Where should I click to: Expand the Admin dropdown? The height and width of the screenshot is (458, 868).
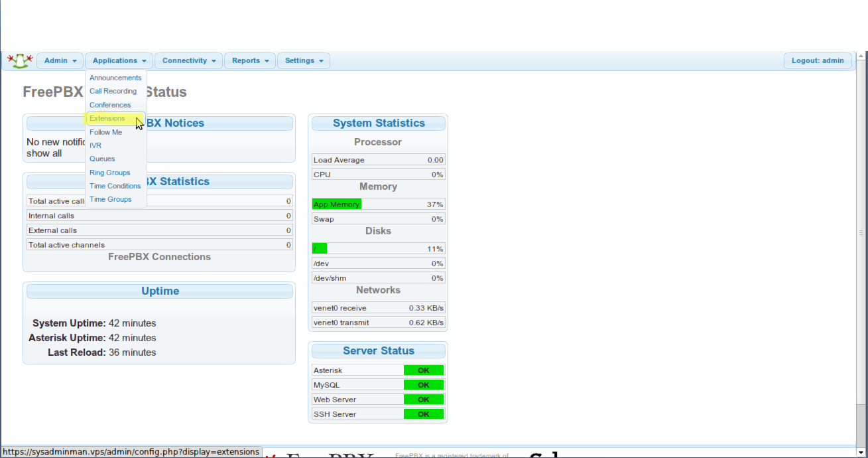(60, 60)
